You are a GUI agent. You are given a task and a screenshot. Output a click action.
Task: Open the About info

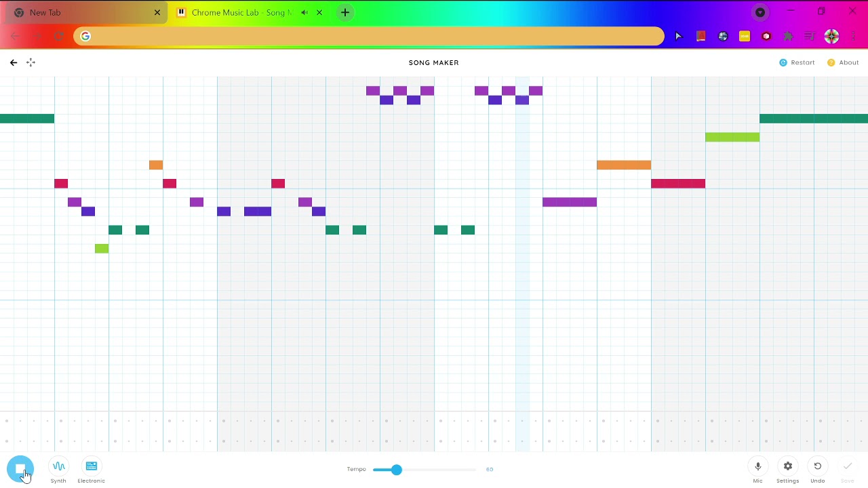[x=843, y=62]
